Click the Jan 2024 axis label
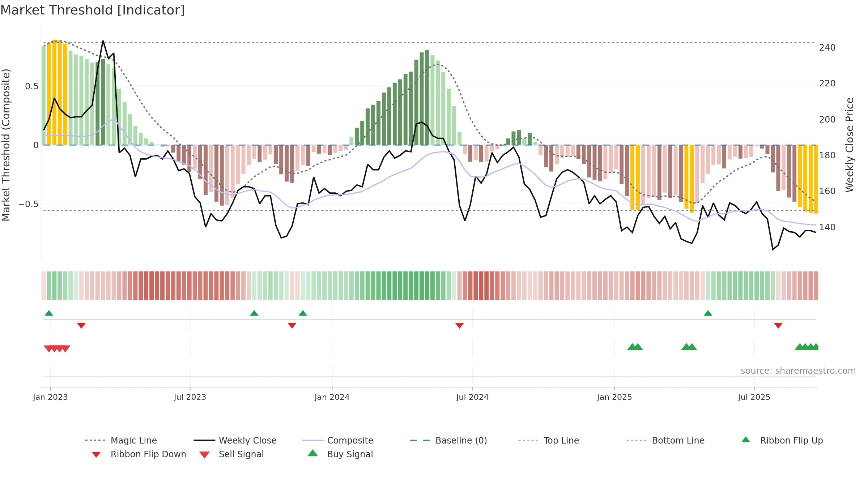 pyautogui.click(x=332, y=397)
